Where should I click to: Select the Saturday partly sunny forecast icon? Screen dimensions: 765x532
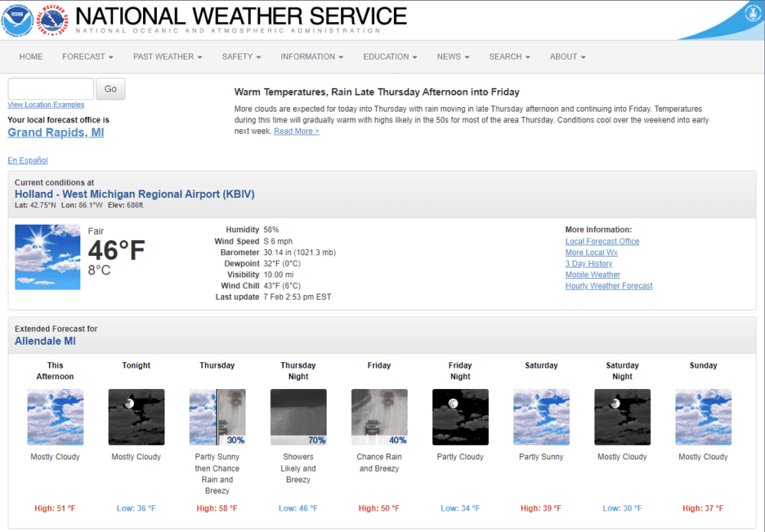(541, 417)
